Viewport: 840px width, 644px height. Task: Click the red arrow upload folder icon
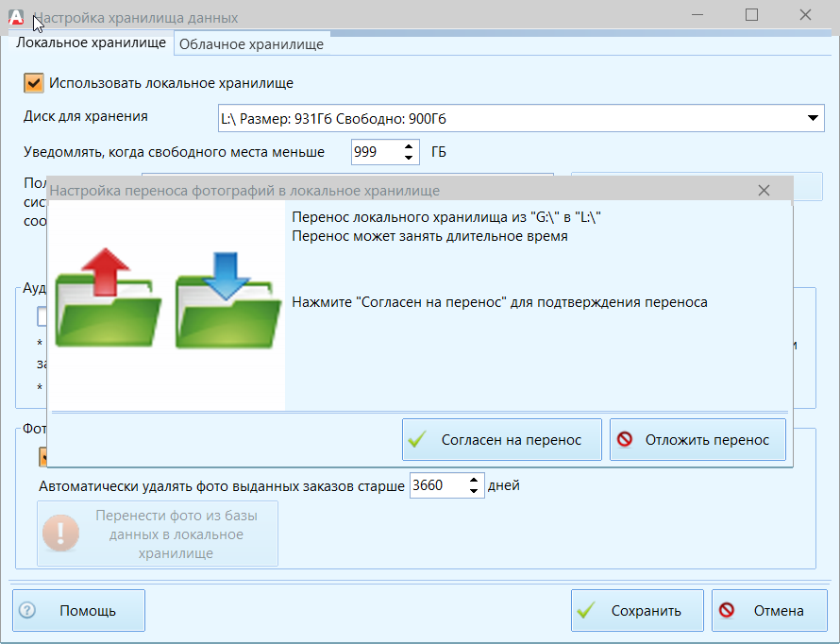click(109, 297)
